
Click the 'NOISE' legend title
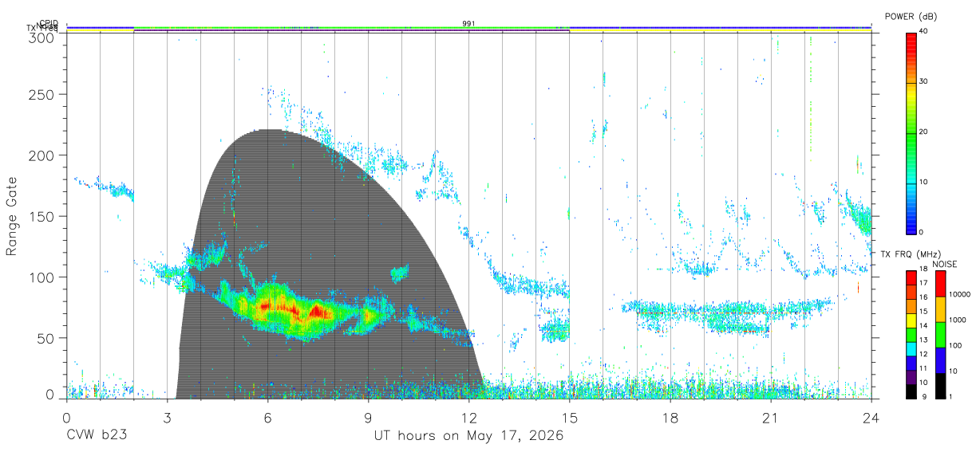pos(945,264)
